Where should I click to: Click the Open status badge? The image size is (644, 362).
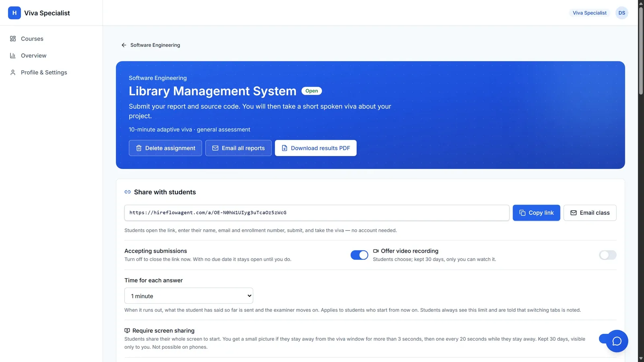[x=312, y=91]
